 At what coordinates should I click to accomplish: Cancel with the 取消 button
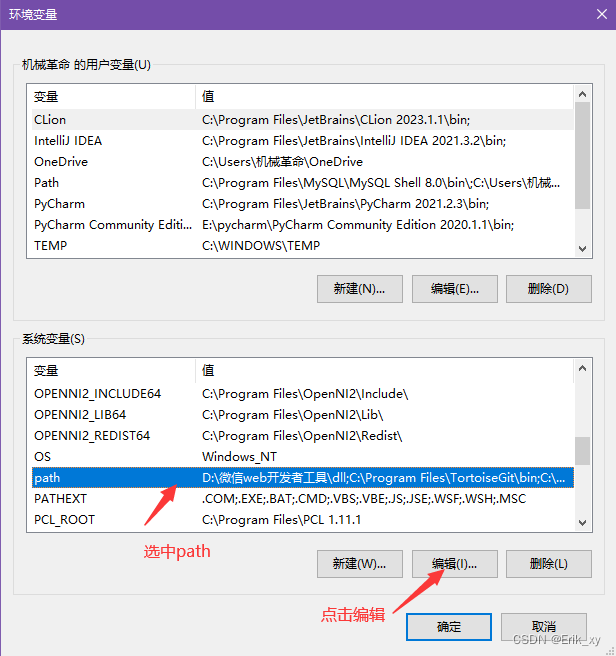tap(544, 627)
